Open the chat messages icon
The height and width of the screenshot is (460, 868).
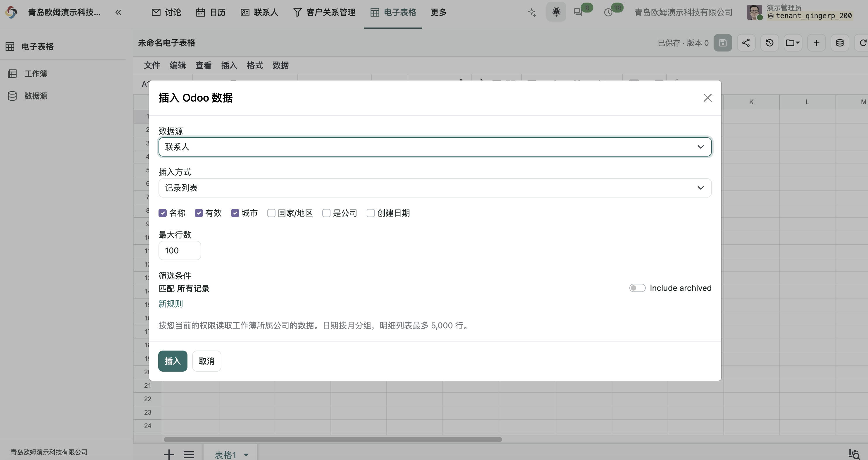[578, 13]
